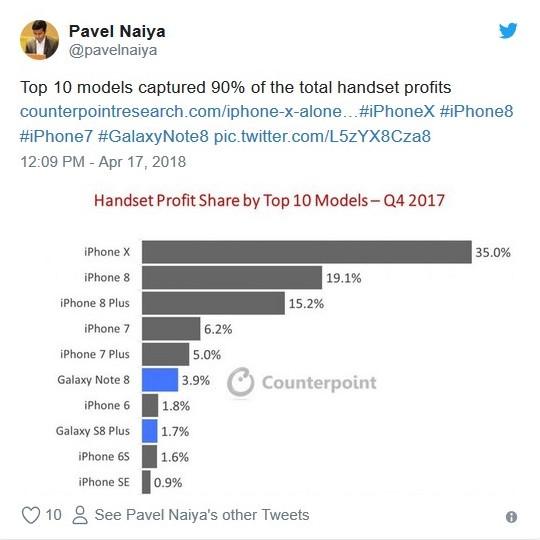Click the person icon beside other Tweets
The image size is (540, 540).
(80, 515)
